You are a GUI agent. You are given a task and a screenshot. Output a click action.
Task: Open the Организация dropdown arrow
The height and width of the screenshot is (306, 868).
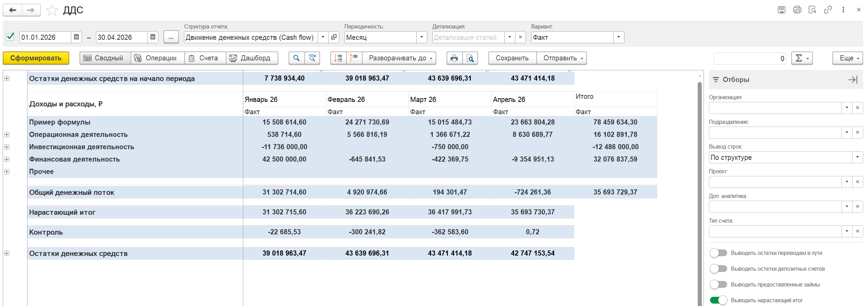click(x=847, y=108)
